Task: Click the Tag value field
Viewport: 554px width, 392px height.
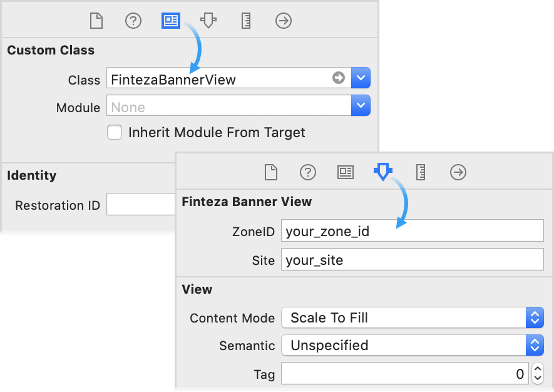Action: coord(404,374)
